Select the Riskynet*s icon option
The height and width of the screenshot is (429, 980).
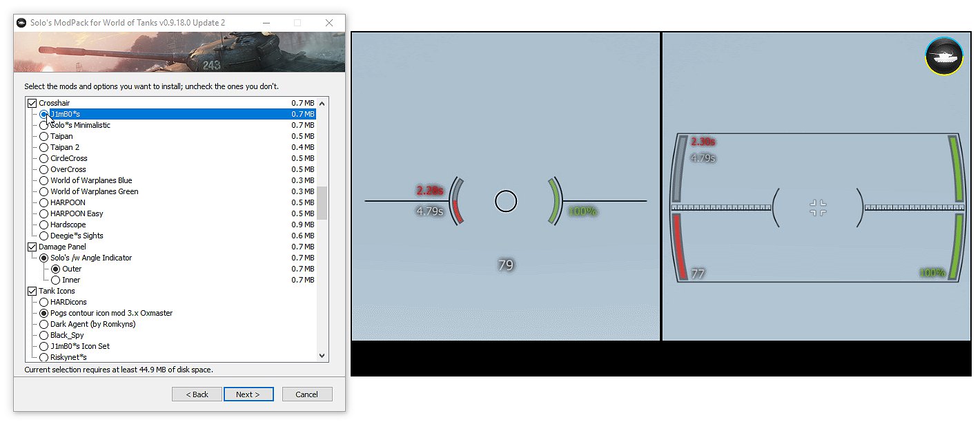click(x=44, y=357)
